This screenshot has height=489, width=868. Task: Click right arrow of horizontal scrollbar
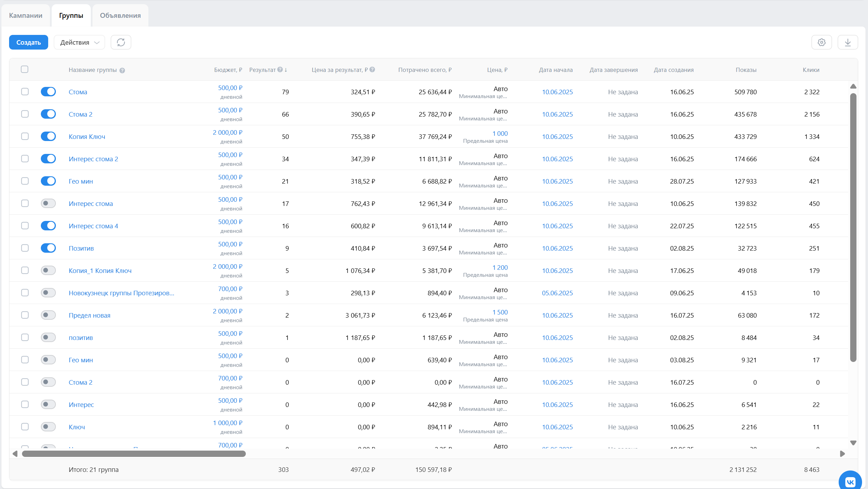click(x=843, y=454)
